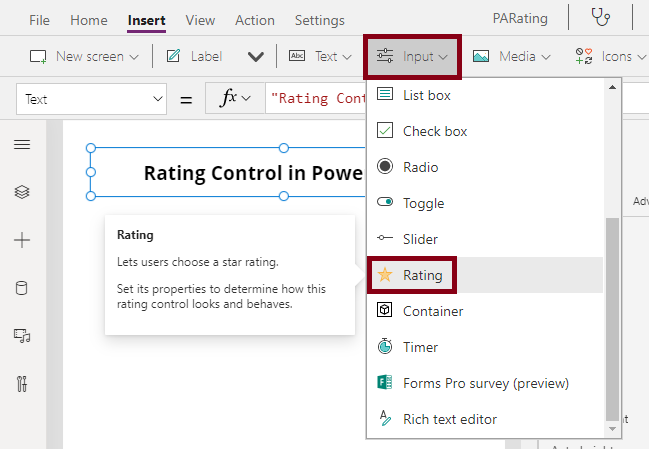
Task: Click the PARating app name
Action: pos(520,18)
